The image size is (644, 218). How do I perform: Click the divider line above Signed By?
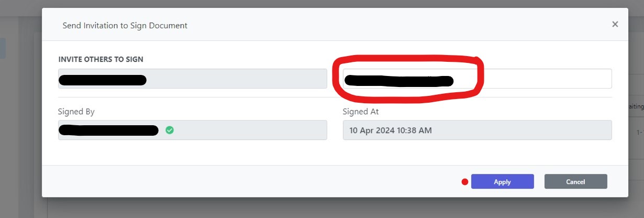pyautogui.click(x=335, y=97)
